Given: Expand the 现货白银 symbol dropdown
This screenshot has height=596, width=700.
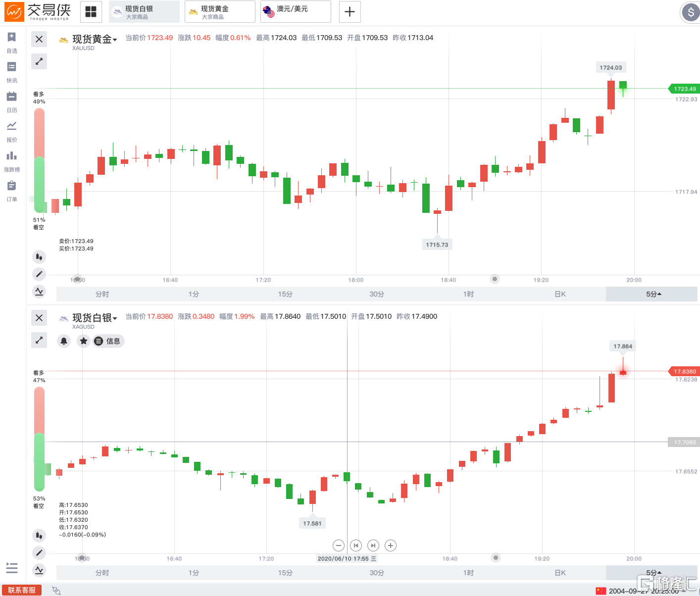Looking at the screenshot, I should [x=95, y=318].
